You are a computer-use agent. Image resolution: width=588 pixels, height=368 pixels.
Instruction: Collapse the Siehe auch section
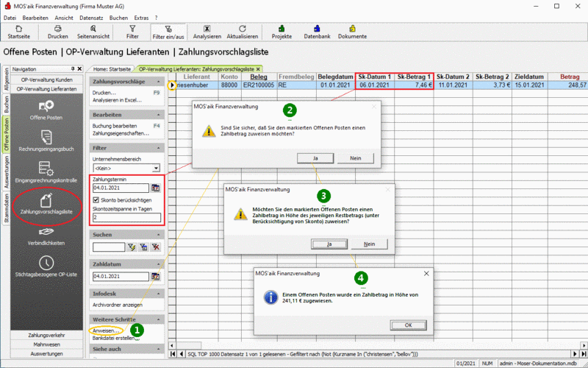pyautogui.click(x=159, y=349)
